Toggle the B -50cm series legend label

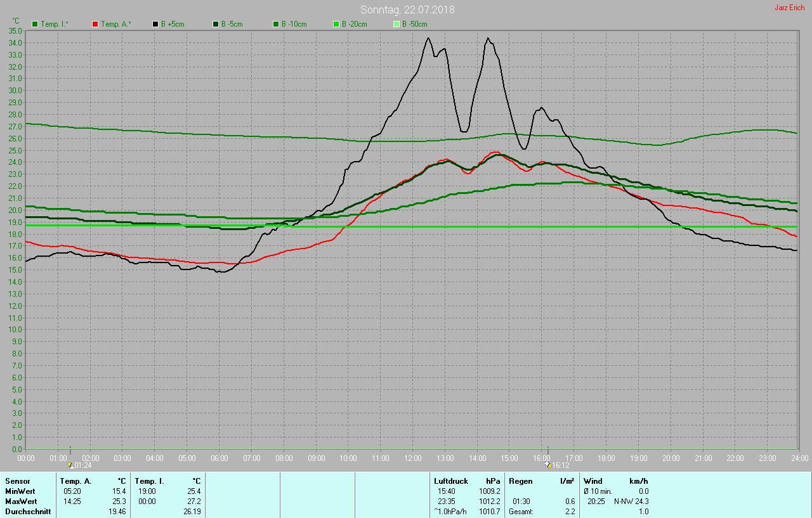414,24
